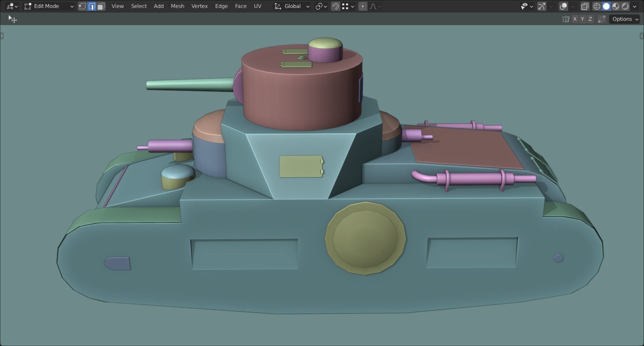Screen dimensions: 644x346
Task: Open the overlays settings dropdown arrow
Action: coord(572,6)
